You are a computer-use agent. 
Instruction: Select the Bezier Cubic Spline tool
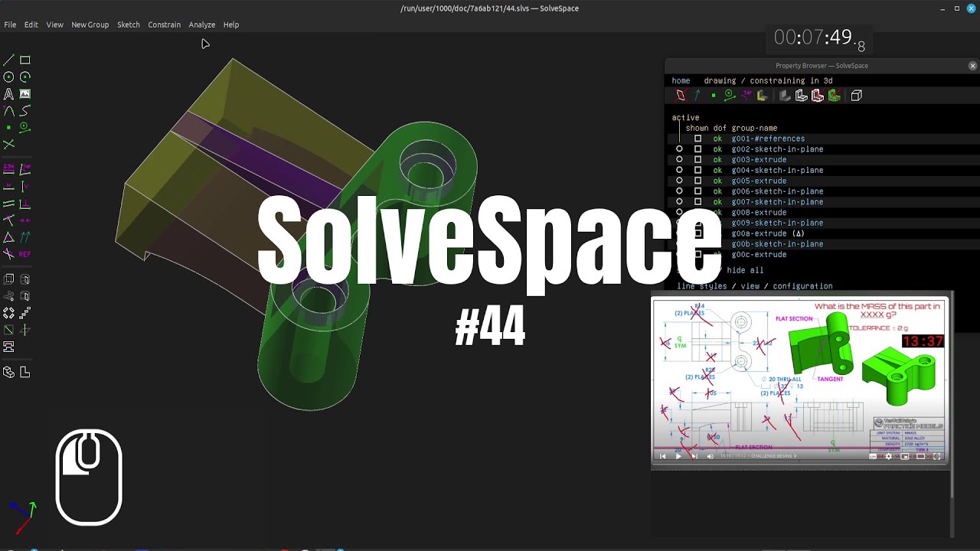pyautogui.click(x=25, y=110)
